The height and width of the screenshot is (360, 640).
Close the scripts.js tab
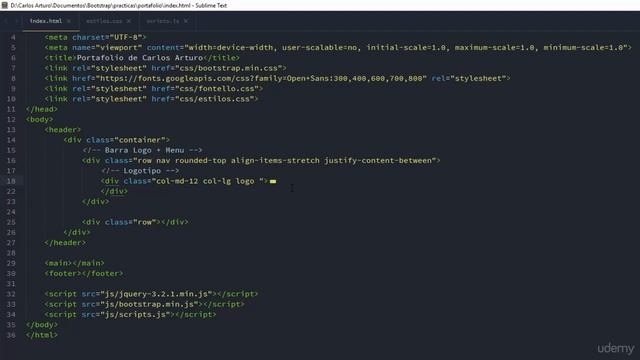186,21
